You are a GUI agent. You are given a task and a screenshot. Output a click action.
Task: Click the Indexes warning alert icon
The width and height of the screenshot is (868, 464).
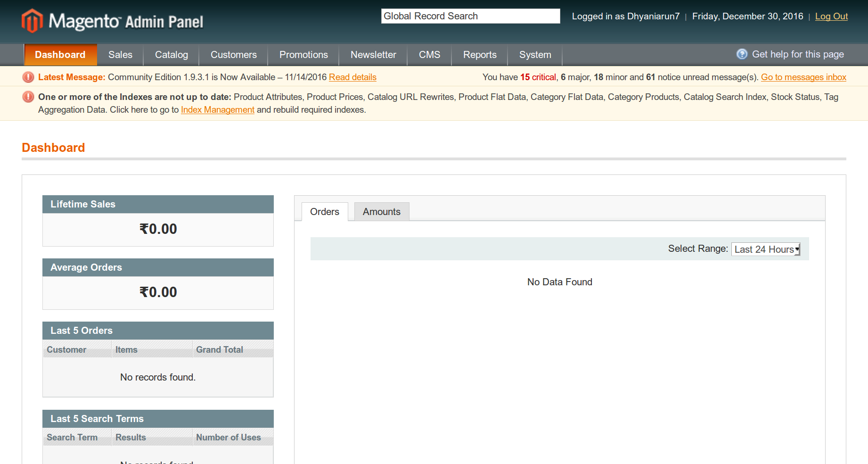[28, 97]
